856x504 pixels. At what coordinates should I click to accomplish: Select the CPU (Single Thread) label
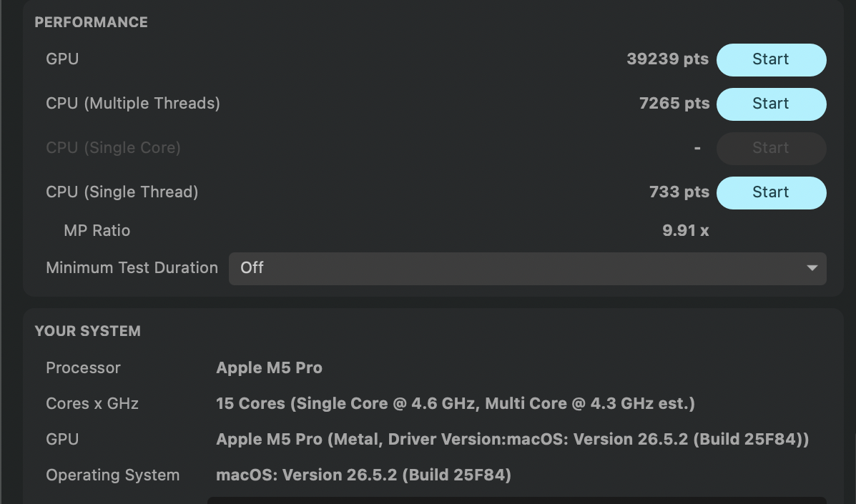tap(122, 192)
